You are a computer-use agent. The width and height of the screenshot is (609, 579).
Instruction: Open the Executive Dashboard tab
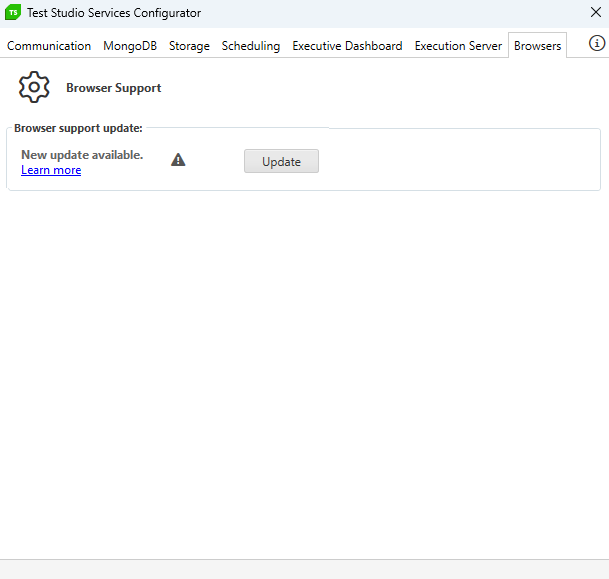tap(347, 46)
